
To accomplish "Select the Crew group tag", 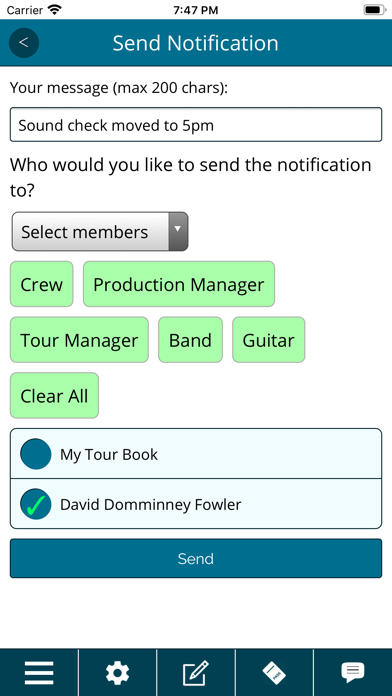I will pyautogui.click(x=42, y=284).
